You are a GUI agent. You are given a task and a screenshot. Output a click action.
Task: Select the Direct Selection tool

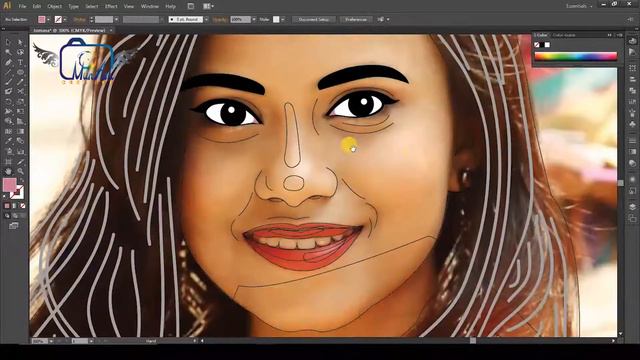click(20, 42)
